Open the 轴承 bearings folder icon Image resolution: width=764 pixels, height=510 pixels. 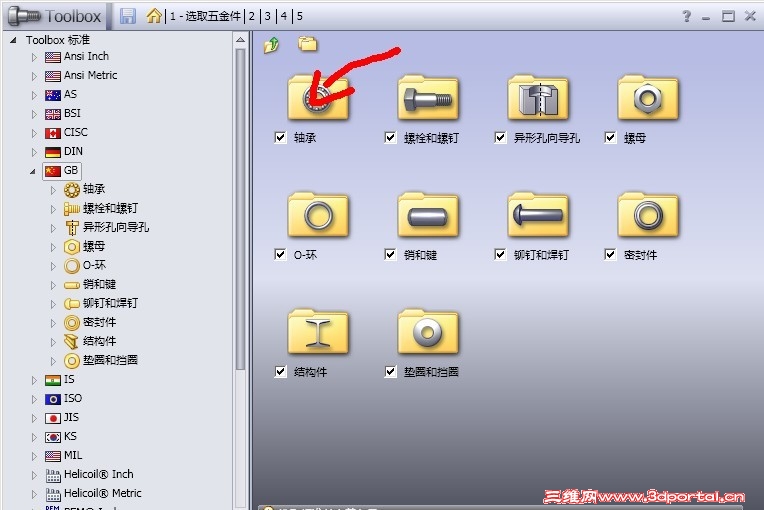click(x=318, y=97)
